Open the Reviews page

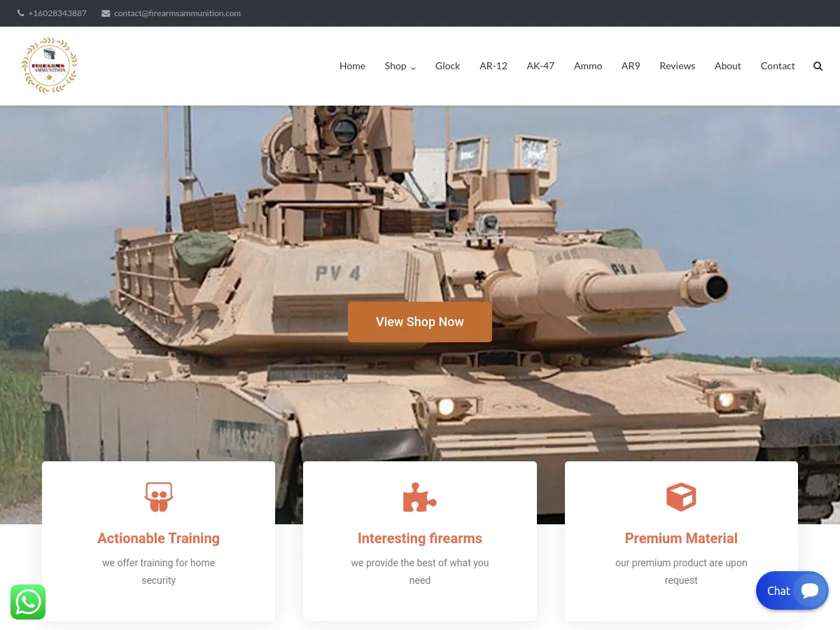677,66
